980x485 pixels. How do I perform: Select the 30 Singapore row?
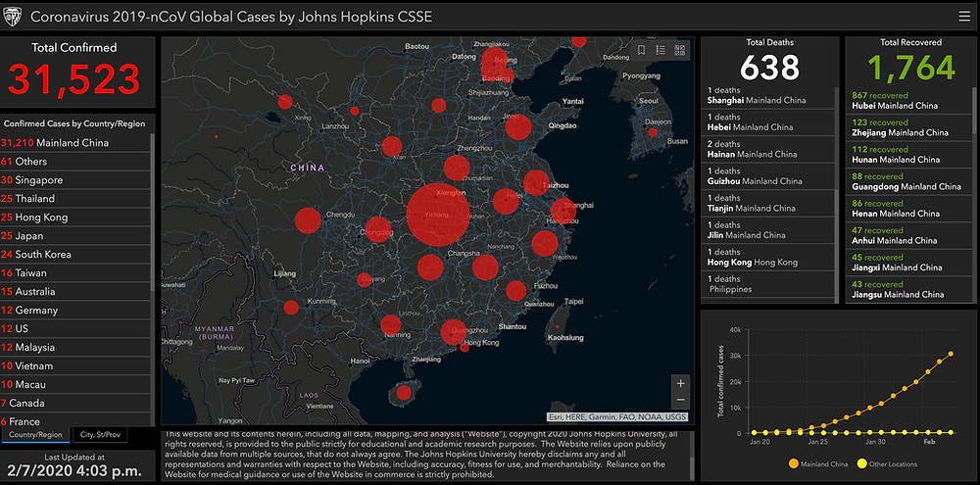click(75, 180)
